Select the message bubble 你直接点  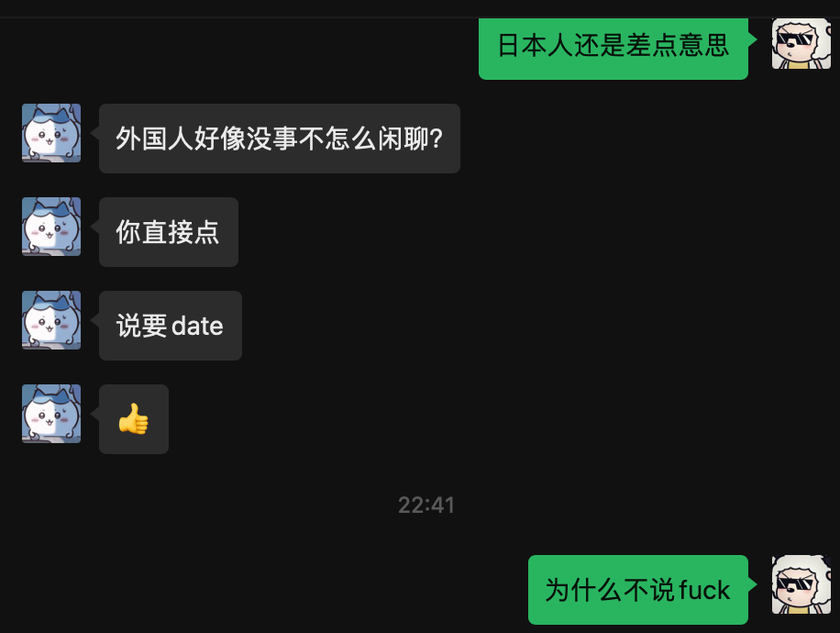169,232
